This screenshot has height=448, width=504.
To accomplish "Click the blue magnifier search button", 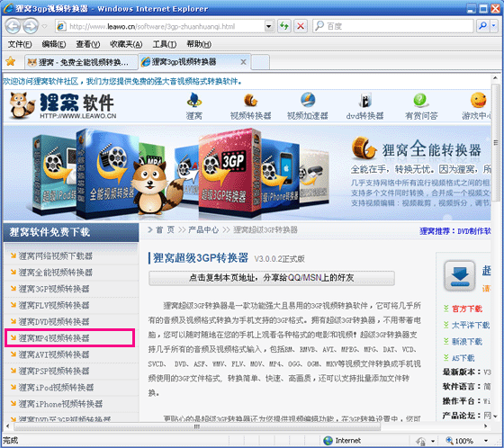I will click(482, 26).
